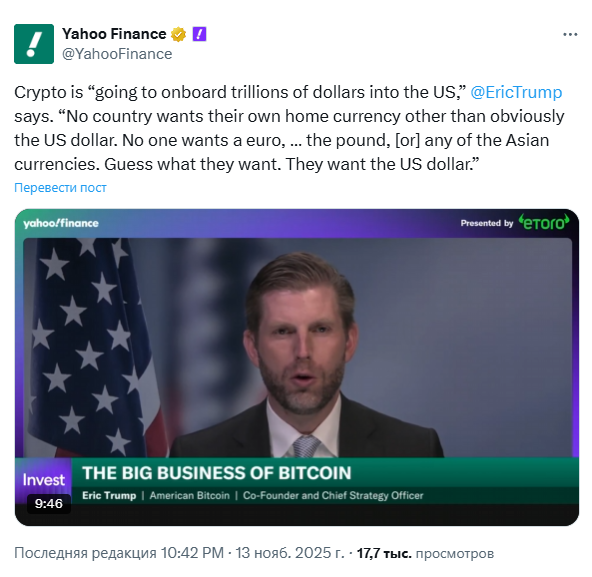Open the Yahoo Finance profile avatar
The height and width of the screenshot is (577, 592).
pyautogui.click(x=34, y=44)
